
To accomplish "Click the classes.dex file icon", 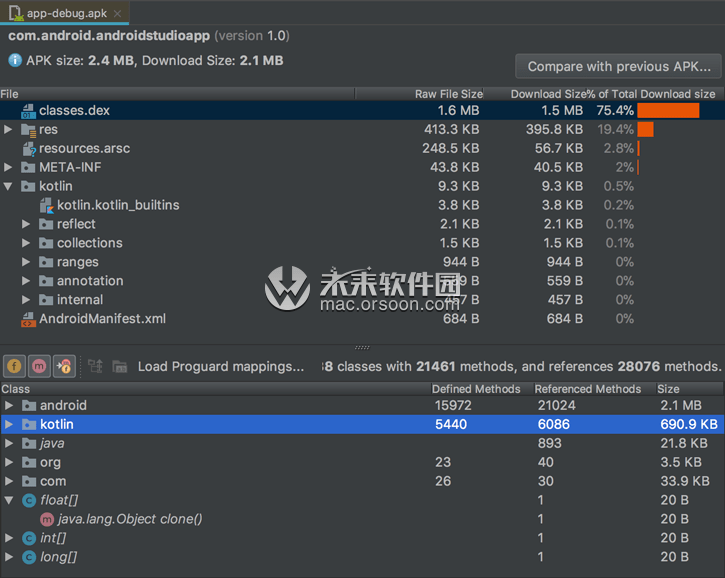I will coord(28,111).
